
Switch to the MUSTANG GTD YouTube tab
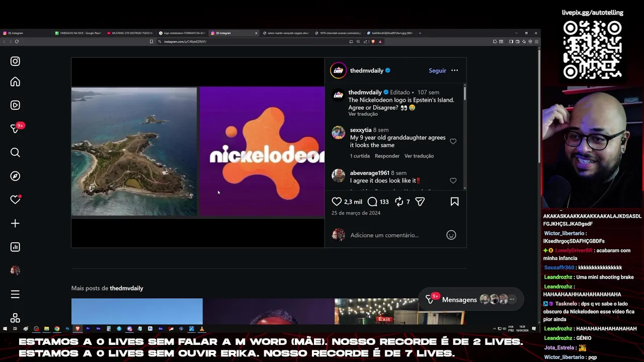click(130, 33)
